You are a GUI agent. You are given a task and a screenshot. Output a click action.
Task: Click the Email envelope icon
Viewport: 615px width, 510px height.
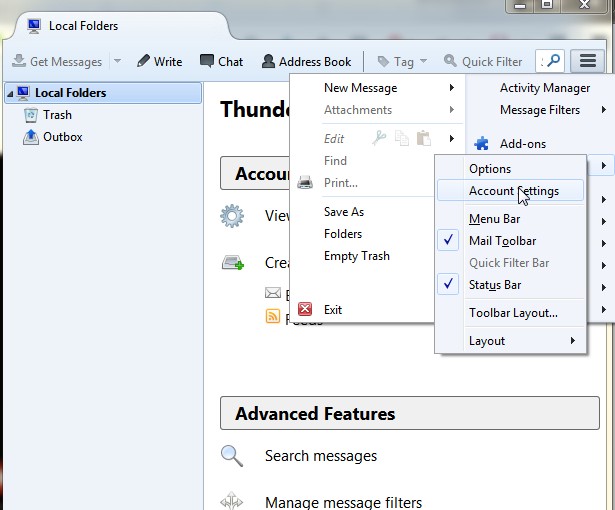click(273, 293)
